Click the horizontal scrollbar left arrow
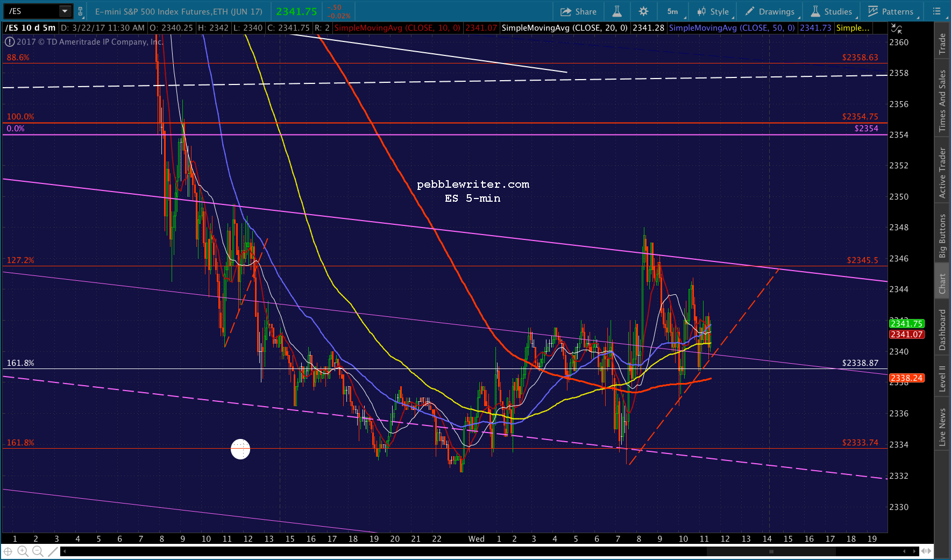 click(x=65, y=551)
